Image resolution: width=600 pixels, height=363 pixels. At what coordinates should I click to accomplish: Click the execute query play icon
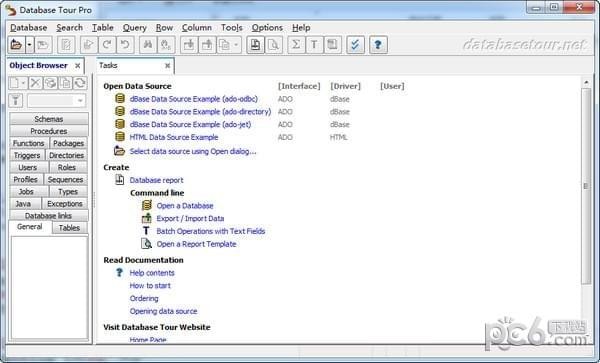88,45
